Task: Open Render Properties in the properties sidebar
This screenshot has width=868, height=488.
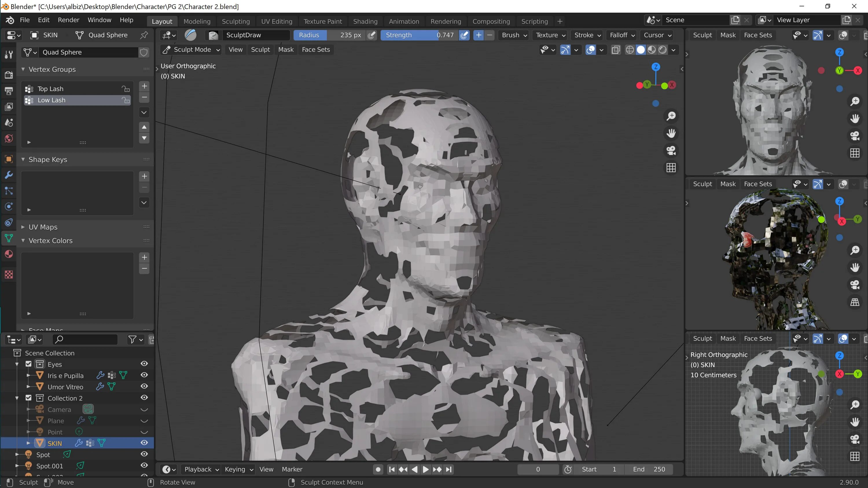Action: click(9, 75)
